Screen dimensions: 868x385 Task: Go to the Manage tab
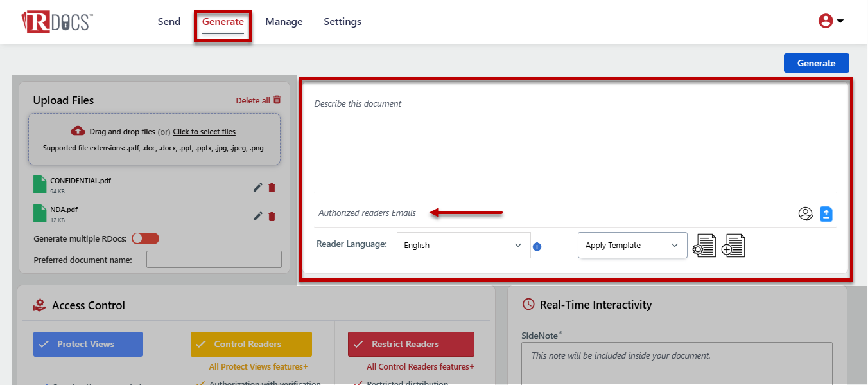pyautogui.click(x=284, y=22)
